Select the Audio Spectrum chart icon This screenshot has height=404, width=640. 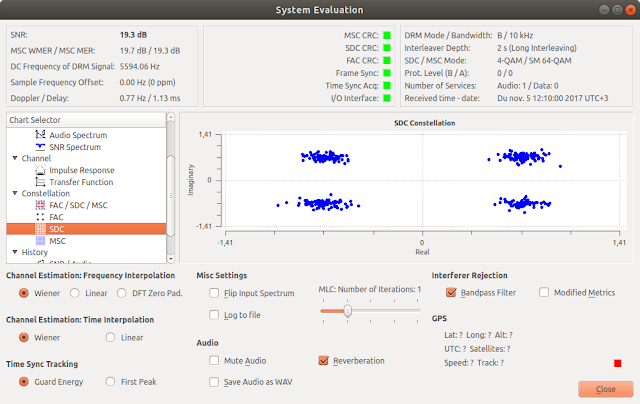pos(40,135)
